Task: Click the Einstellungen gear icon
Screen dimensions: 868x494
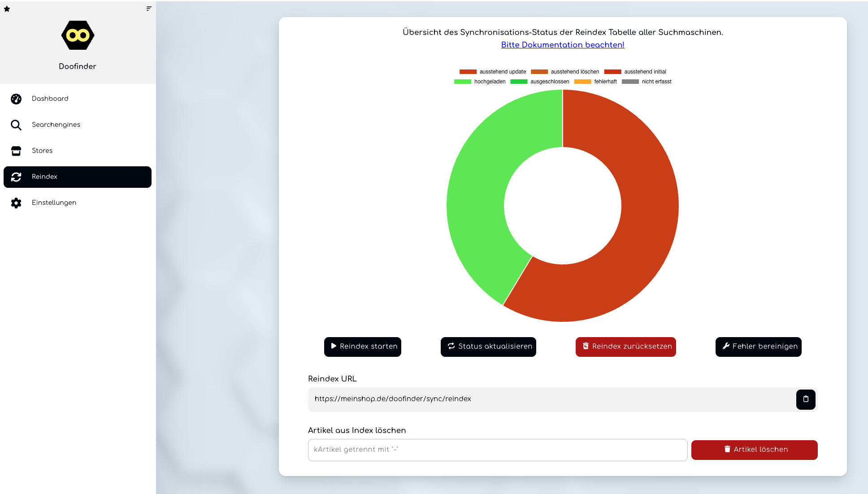Action: click(x=16, y=203)
